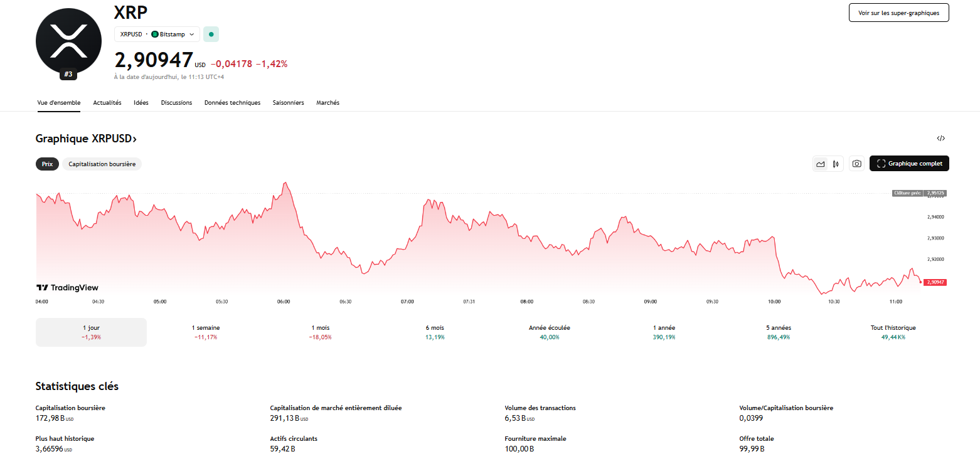The height and width of the screenshot is (459, 980).
Task: Select 1 semaine time range
Action: pos(206,332)
